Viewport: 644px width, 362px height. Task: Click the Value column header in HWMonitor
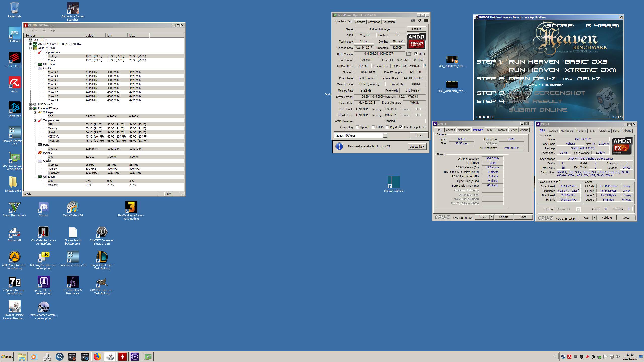95,35
